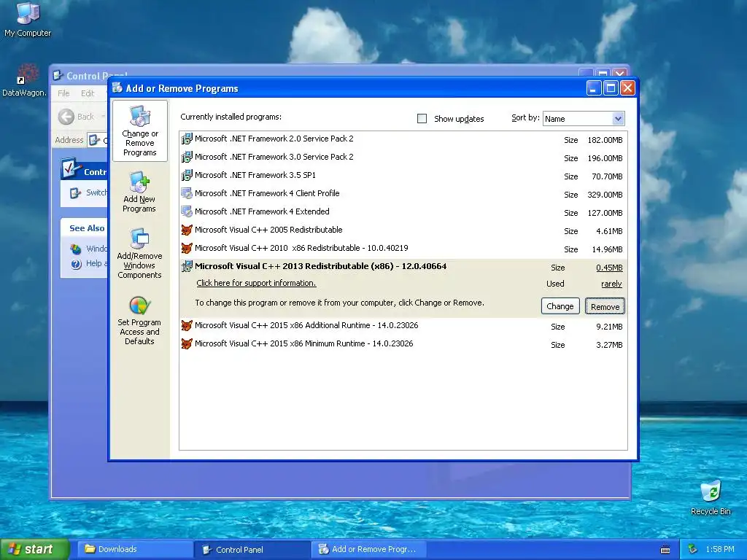Screen dimensions: 747x560
Task: Click the 1:58 PM system clock
Action: pyautogui.click(x=720, y=550)
